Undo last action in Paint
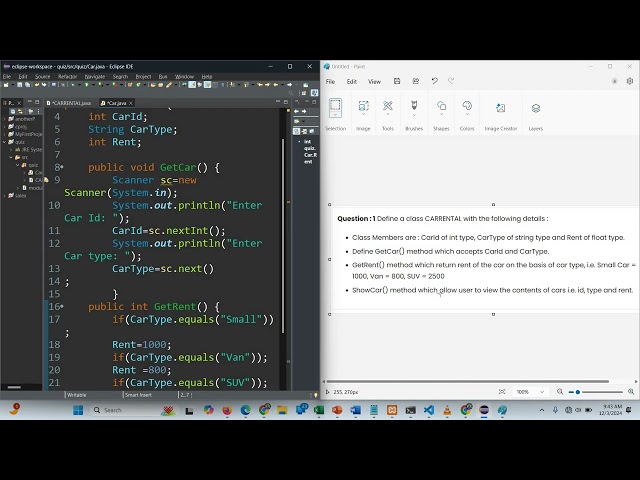This screenshot has height=480, width=640. [434, 81]
